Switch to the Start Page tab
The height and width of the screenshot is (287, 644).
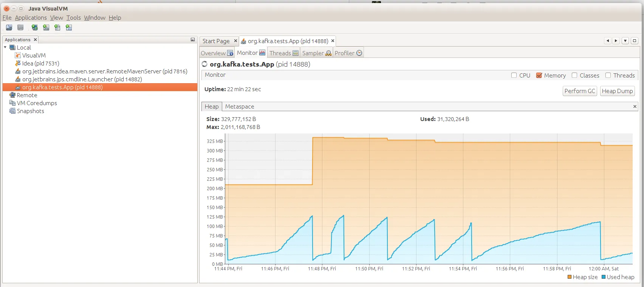[x=216, y=41]
